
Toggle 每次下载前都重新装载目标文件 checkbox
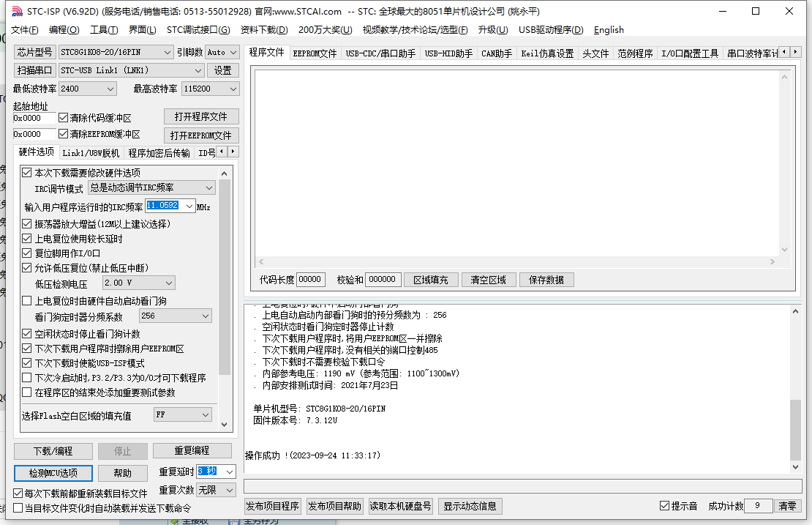[x=18, y=493]
